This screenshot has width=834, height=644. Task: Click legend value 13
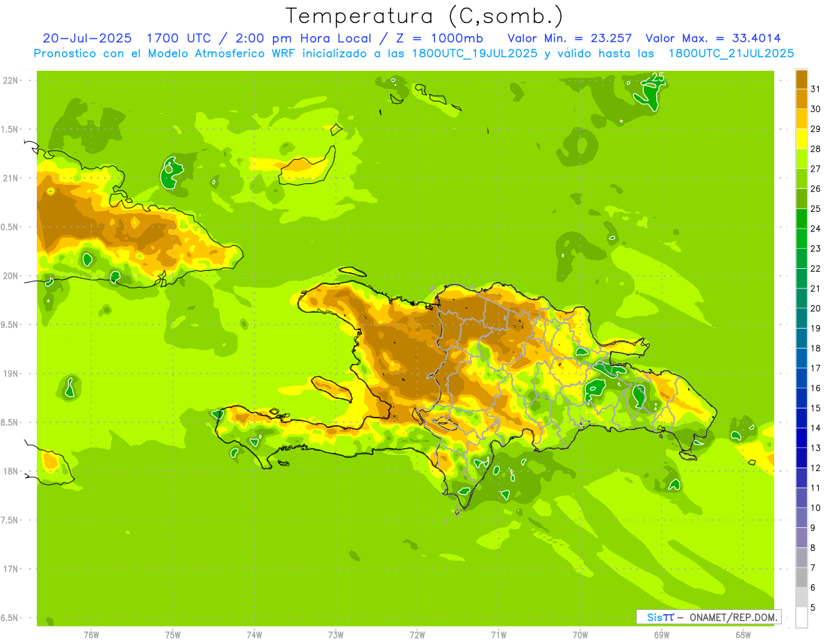[x=816, y=448]
